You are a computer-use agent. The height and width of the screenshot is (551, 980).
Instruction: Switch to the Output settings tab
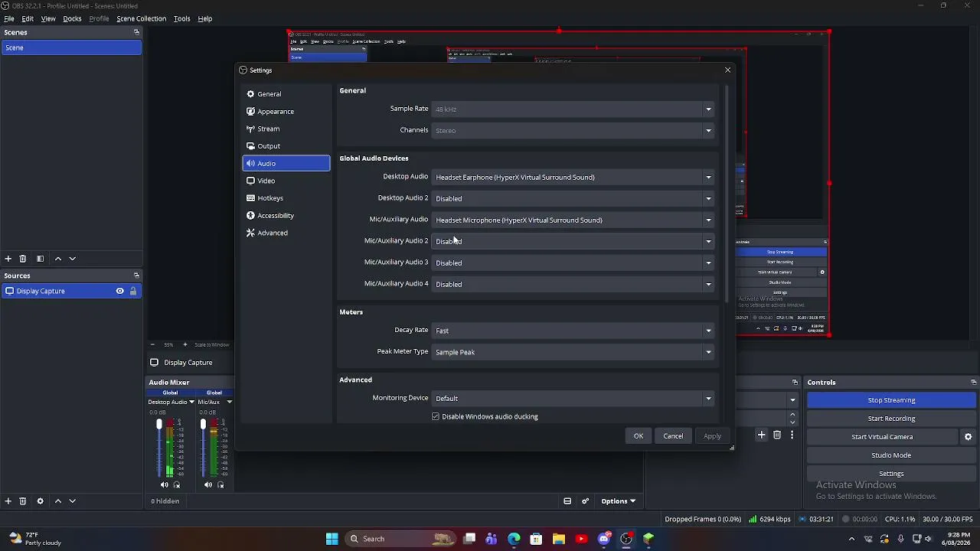(286, 146)
